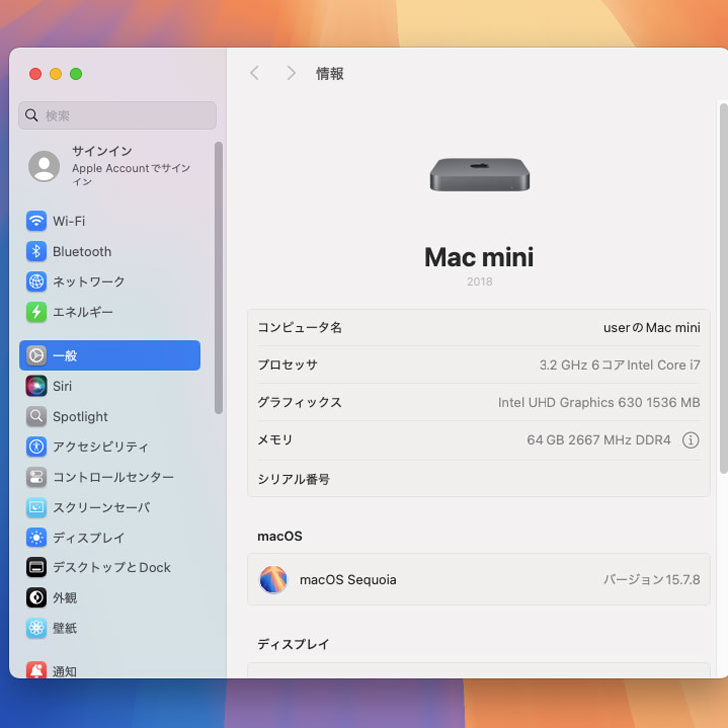Click the 一般 gear icon
This screenshot has width=728, height=728.
36,356
